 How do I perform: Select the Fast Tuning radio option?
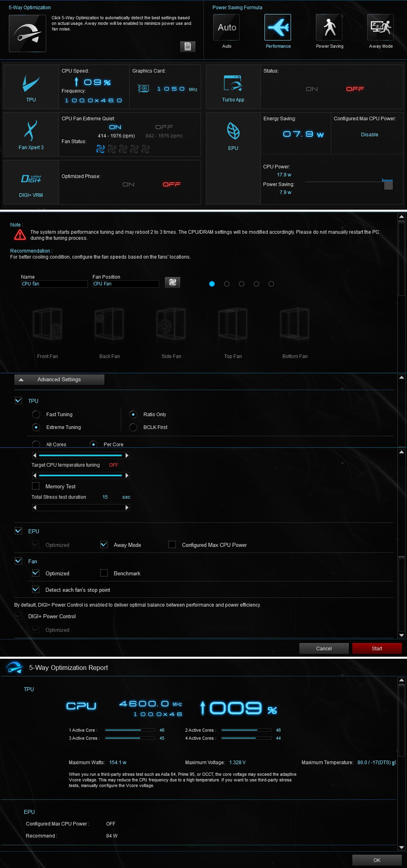(x=36, y=414)
